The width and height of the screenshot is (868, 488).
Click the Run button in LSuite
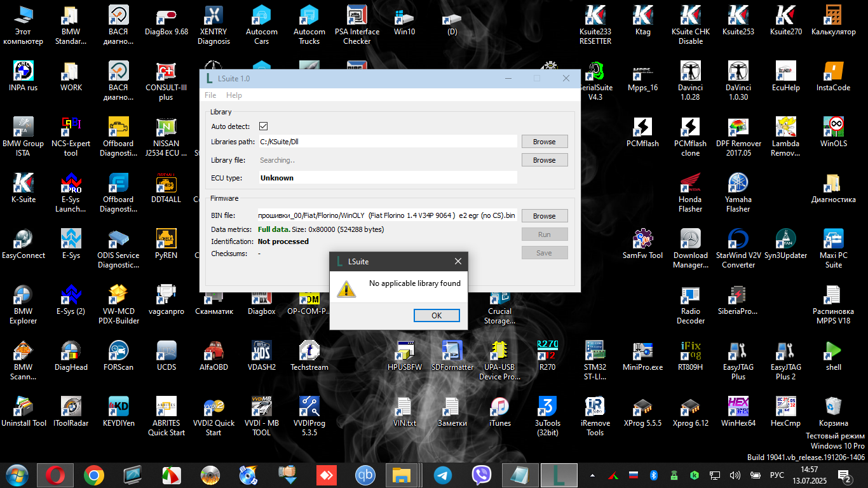click(545, 234)
